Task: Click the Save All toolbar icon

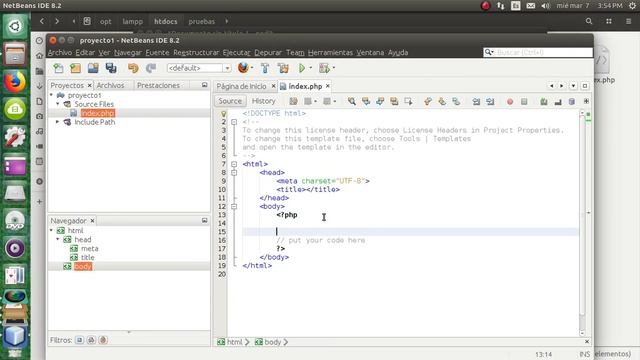Action: (x=111, y=68)
